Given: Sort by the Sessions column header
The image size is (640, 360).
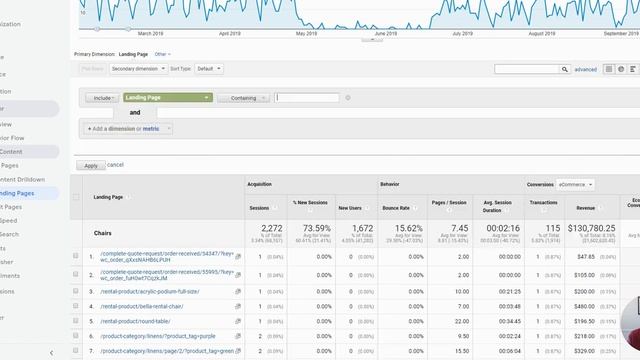Looking at the screenshot, I should tap(259, 208).
